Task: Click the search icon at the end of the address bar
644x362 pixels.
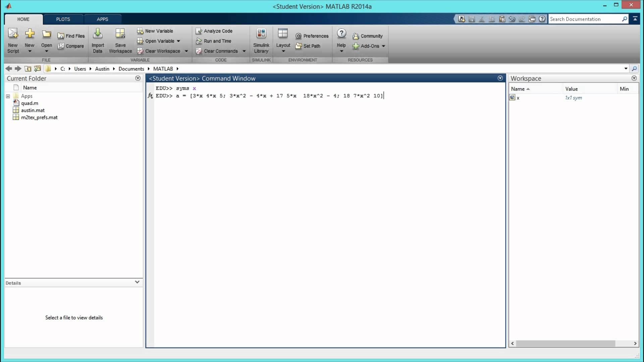Action: [634, 69]
